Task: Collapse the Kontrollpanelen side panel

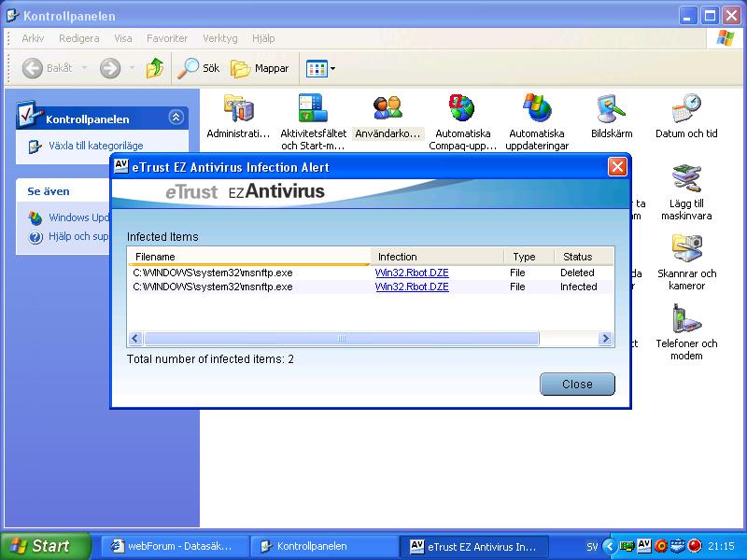Action: pyautogui.click(x=176, y=118)
